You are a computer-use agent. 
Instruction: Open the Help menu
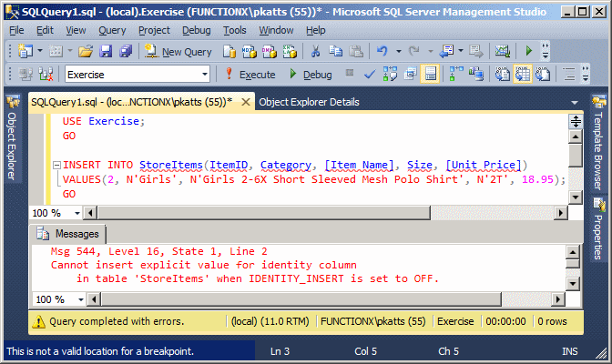[x=315, y=30]
